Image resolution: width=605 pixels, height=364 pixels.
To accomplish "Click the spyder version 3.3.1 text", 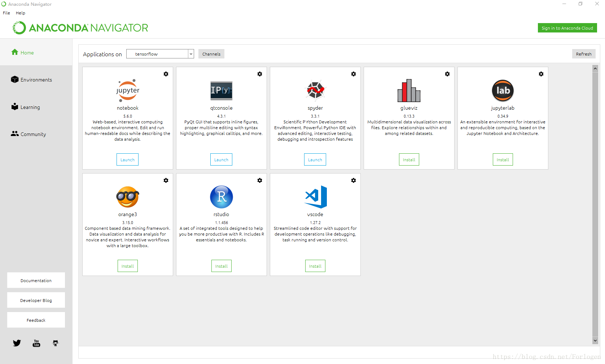I will [x=315, y=116].
